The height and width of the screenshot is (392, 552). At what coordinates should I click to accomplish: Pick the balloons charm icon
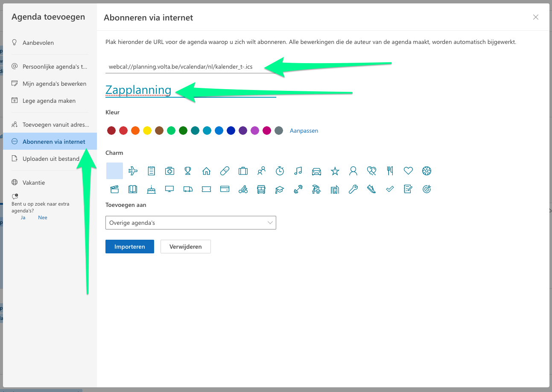[x=371, y=171]
